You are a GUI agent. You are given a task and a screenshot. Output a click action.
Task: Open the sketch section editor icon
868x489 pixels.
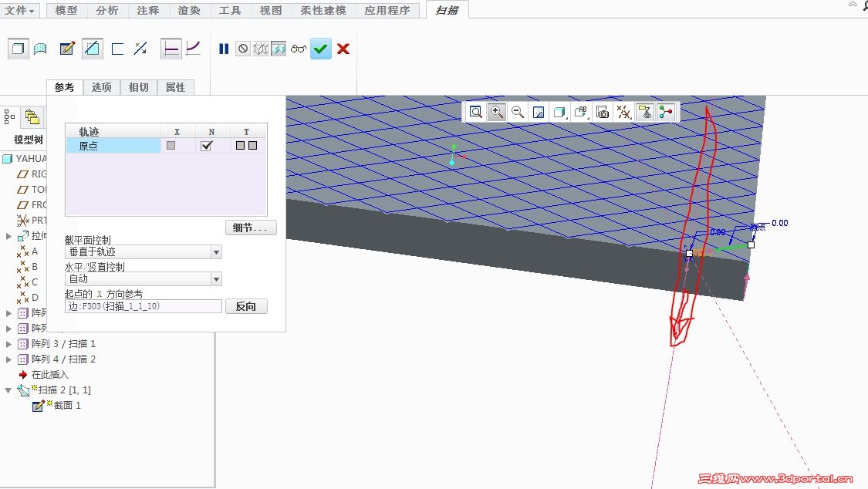point(67,49)
